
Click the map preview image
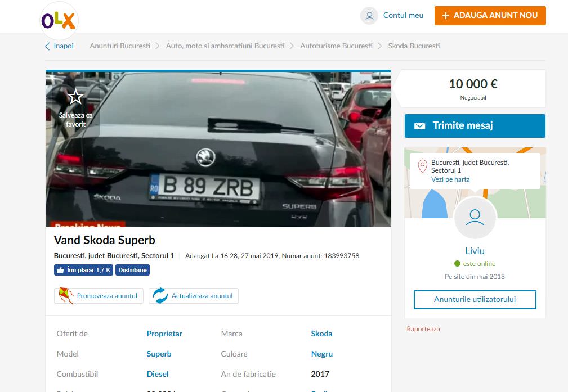[x=475, y=182]
